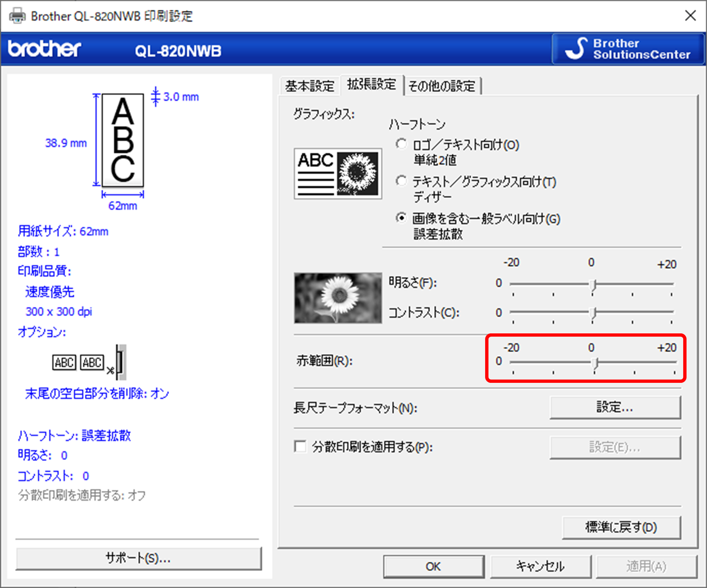The image size is (707, 588).
Task: Enable 分散印刷を適用する checkbox
Action: [300, 446]
